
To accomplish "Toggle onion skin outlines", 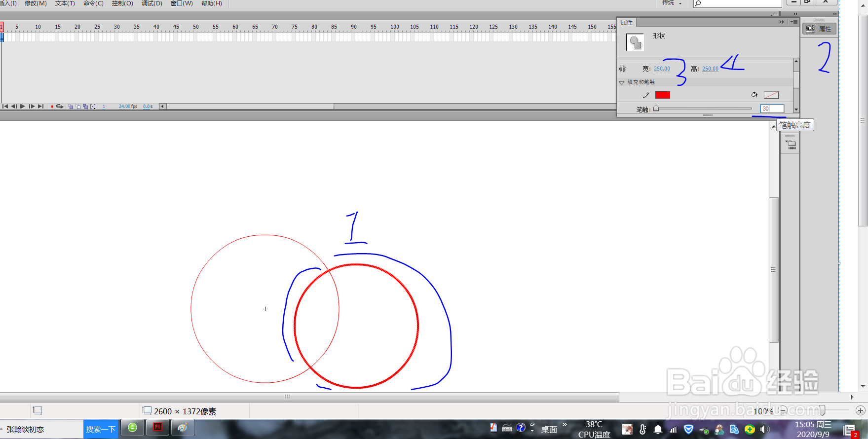I will point(78,107).
